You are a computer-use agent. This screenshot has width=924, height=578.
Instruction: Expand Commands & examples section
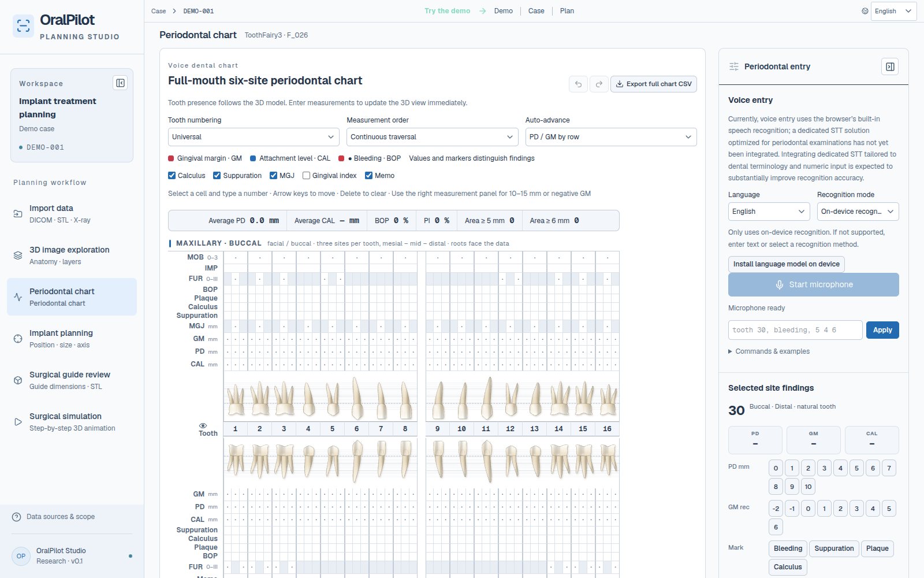pyautogui.click(x=769, y=351)
